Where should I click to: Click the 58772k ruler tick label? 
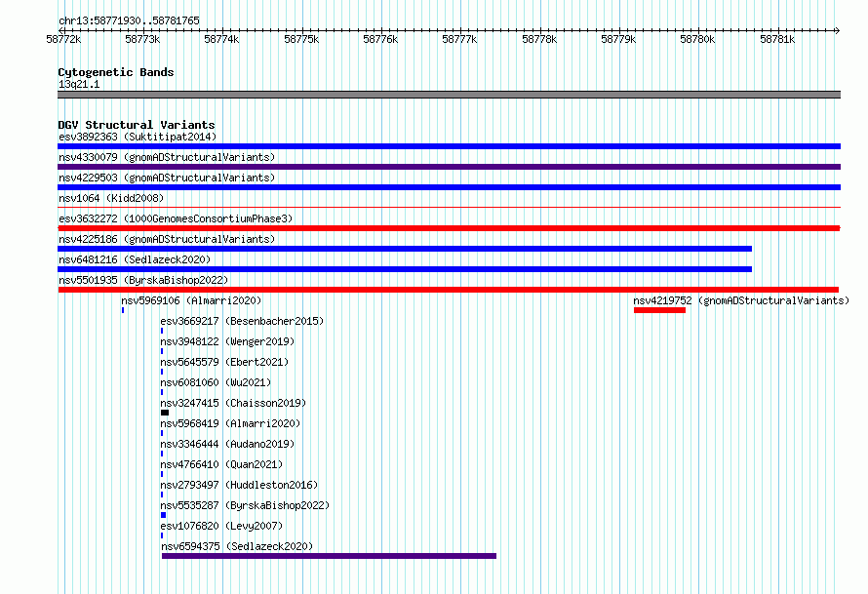click(x=63, y=39)
